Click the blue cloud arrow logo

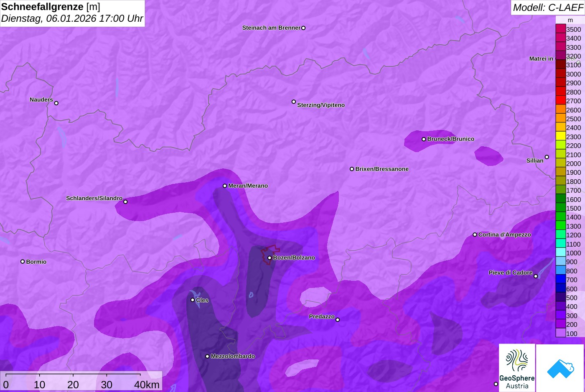[560, 368]
